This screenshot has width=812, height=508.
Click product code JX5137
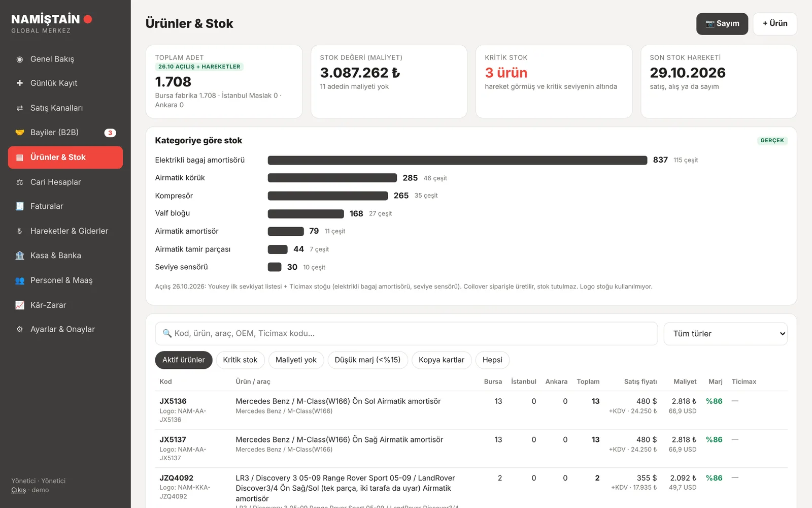click(173, 440)
